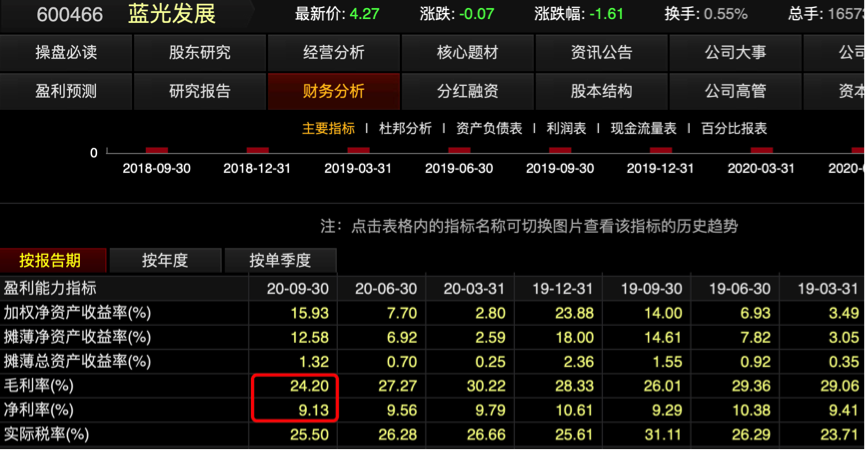Viewport: 865px width, 450px height.
Task: Click the 31.11 tax rate cell
Action: [x=663, y=435]
